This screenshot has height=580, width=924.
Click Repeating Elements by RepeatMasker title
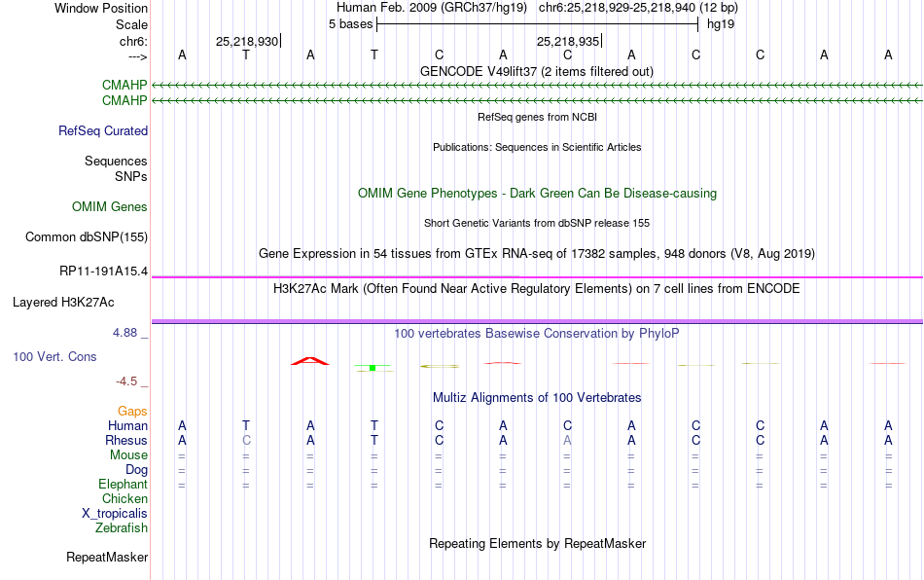pos(537,543)
